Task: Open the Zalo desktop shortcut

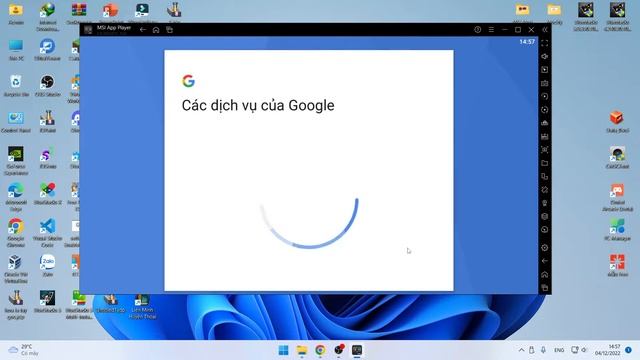Action: (x=47, y=265)
